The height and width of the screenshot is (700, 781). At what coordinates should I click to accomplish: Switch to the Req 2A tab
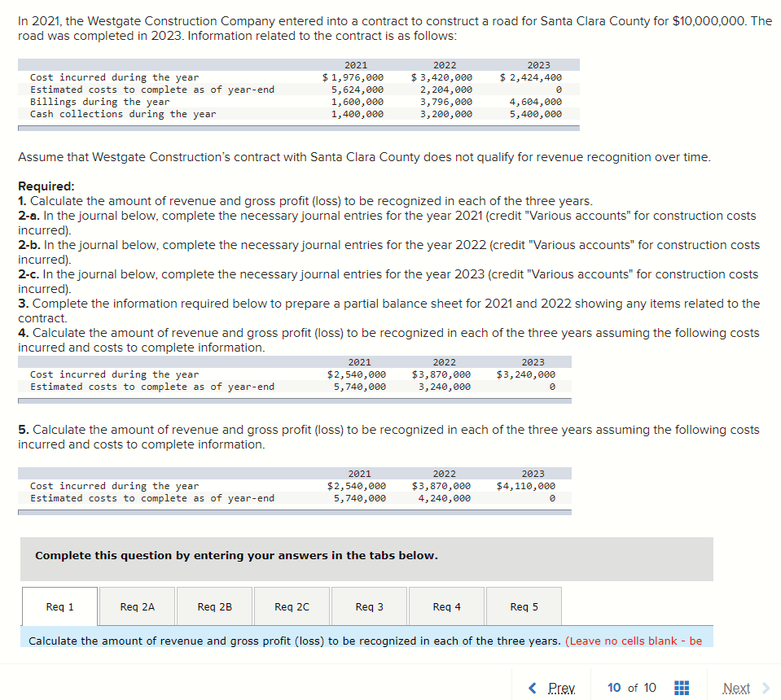pyautogui.click(x=138, y=606)
